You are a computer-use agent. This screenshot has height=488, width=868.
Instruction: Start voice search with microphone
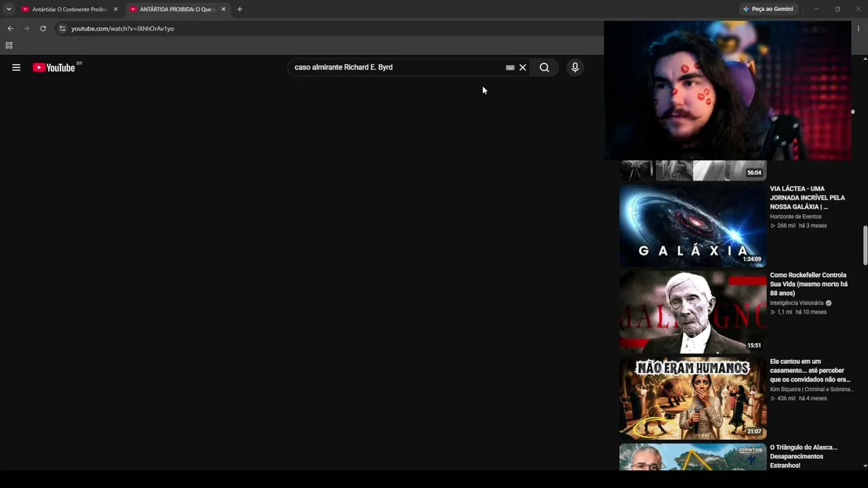pos(575,67)
